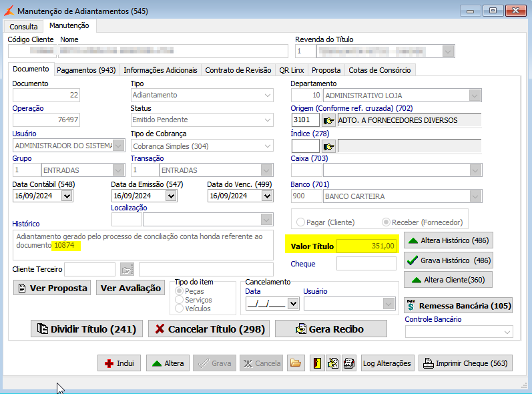Expand the Controle Bancário combo box
Image resolution: width=532 pixels, height=394 pixels.
pyautogui.click(x=507, y=332)
